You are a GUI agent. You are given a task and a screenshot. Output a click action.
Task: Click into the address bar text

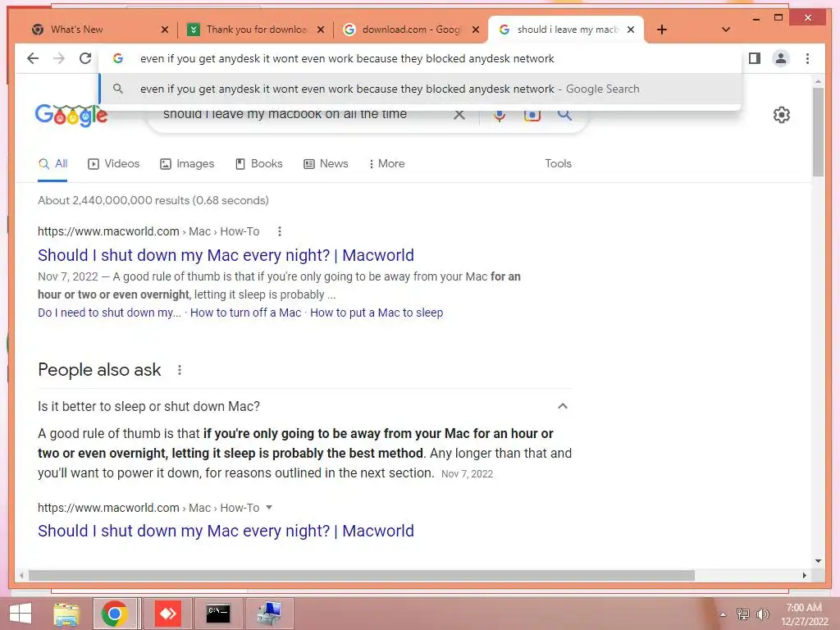point(347,58)
